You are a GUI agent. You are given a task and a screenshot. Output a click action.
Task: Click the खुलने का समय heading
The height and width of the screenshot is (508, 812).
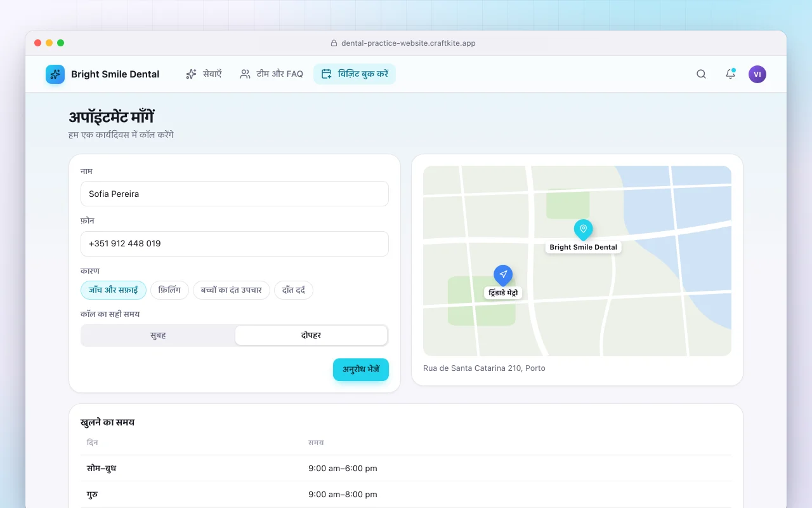[107, 422]
